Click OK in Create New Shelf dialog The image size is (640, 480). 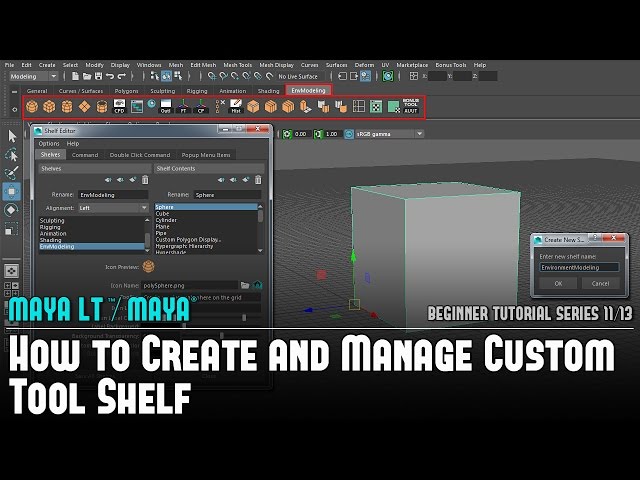pyautogui.click(x=558, y=283)
